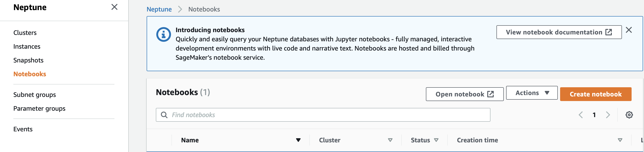Click the Find notebooks search field

pyautogui.click(x=323, y=115)
